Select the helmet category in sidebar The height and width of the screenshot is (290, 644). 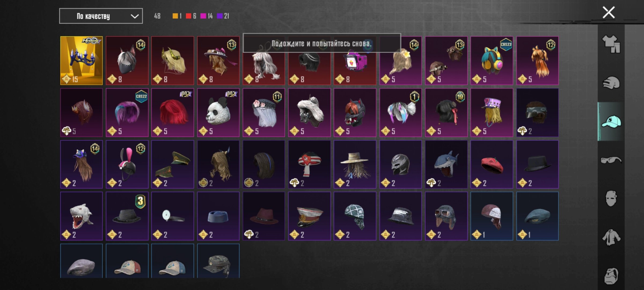[x=611, y=83]
